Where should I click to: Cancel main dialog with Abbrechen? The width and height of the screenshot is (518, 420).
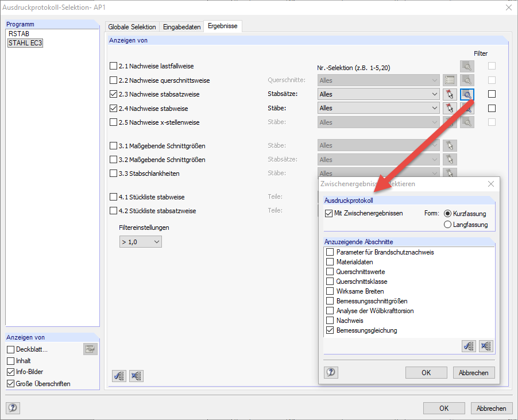492,408
